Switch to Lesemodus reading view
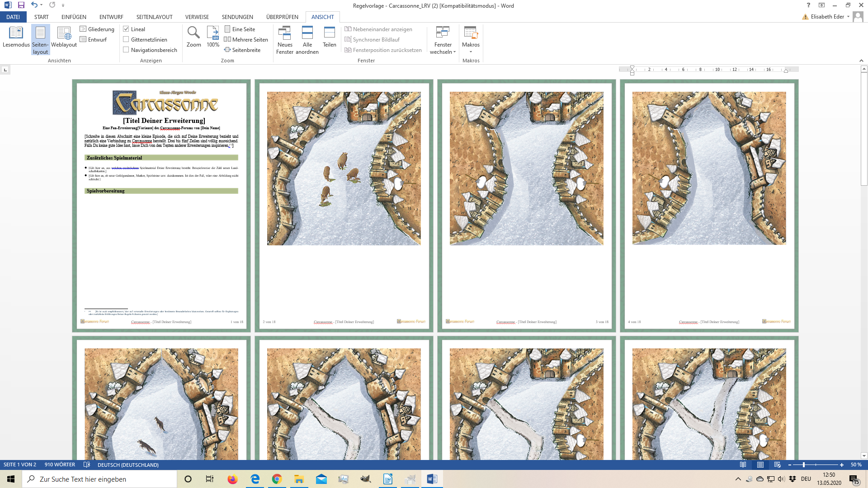This screenshot has height=488, width=868. pyautogui.click(x=16, y=37)
